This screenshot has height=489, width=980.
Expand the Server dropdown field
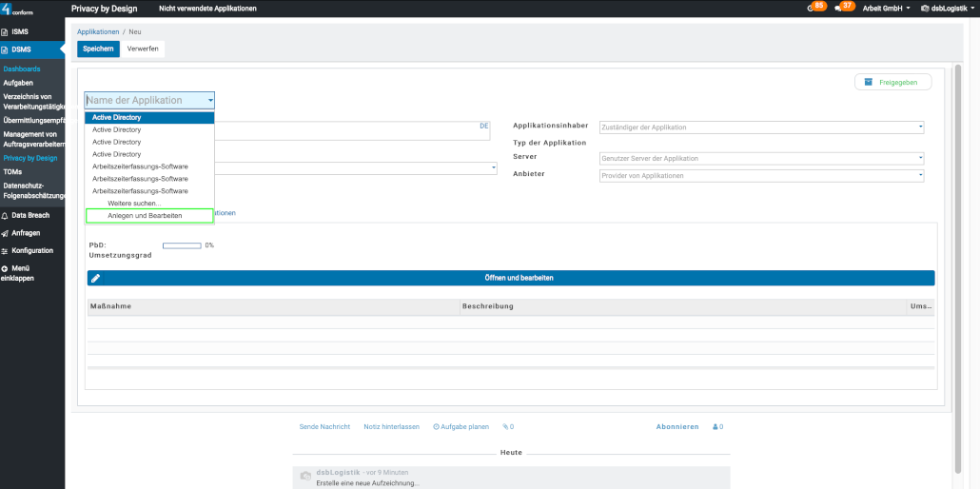tap(761, 158)
